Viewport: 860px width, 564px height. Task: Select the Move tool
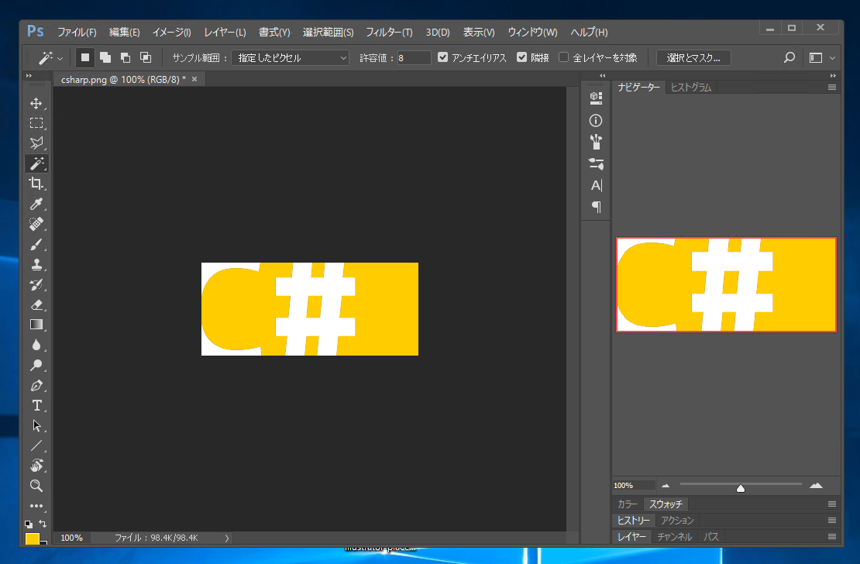36,103
